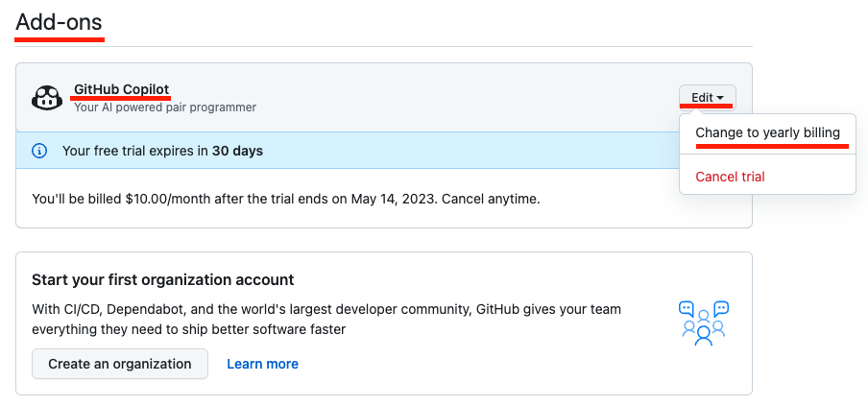This screenshot has width=868, height=406.
Task: Click 'Start your first organization account' heading
Action: click(163, 279)
